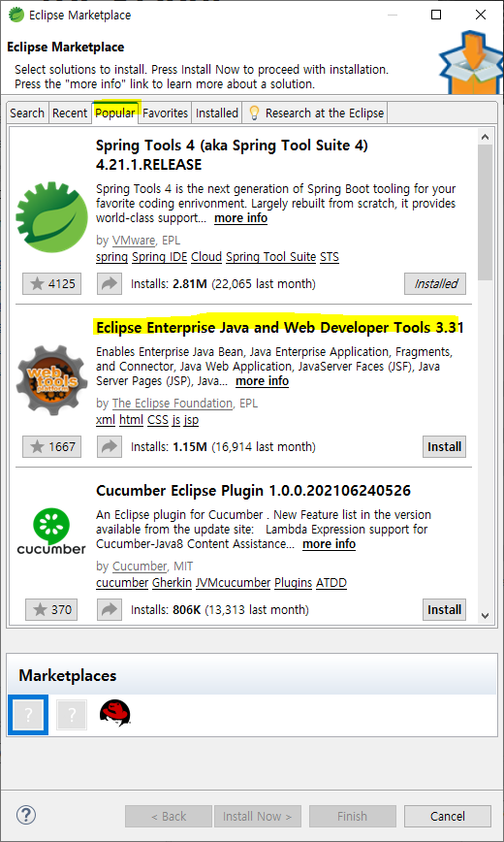
Task: Click the Marketplaces section heading
Action: [x=68, y=675]
